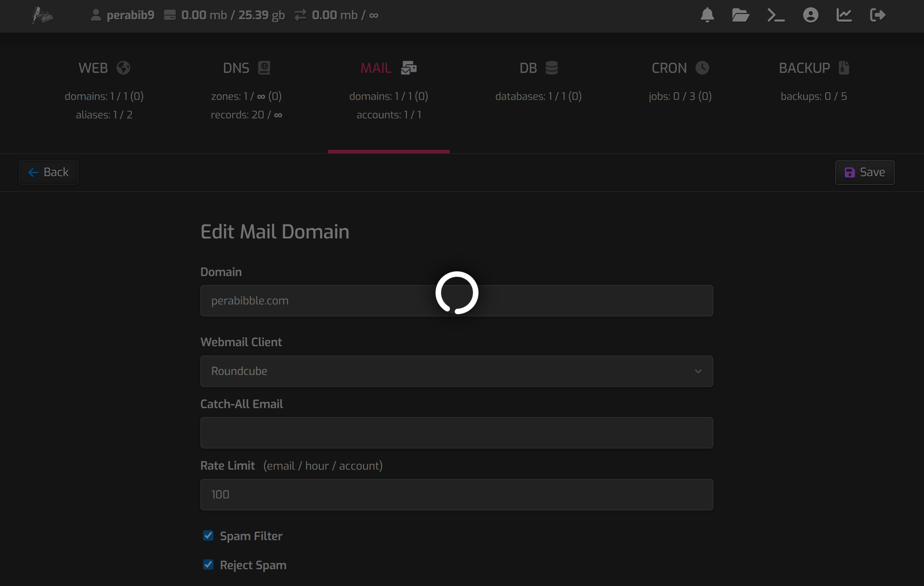Click the Roundcube dropdown chevron arrow
This screenshot has height=586, width=924.
coord(698,371)
